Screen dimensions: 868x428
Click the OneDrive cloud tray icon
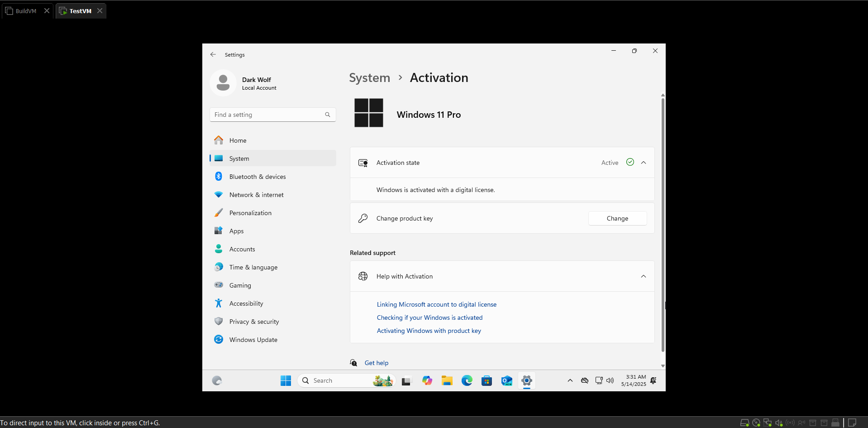(585, 380)
